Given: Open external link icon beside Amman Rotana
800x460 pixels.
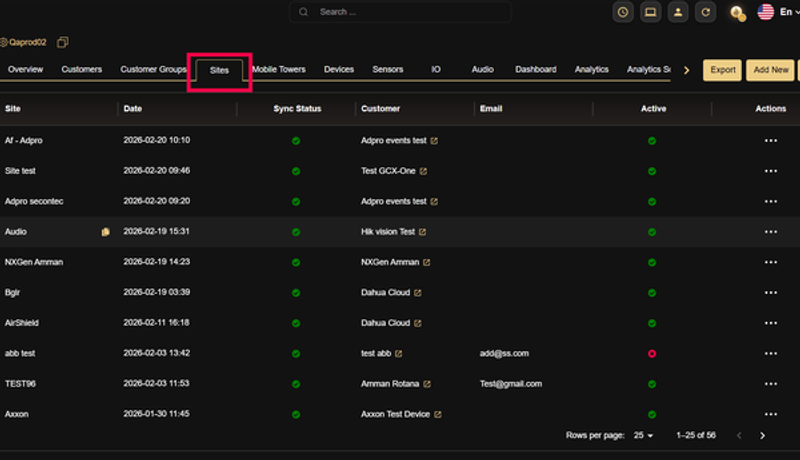Looking at the screenshot, I should (427, 384).
